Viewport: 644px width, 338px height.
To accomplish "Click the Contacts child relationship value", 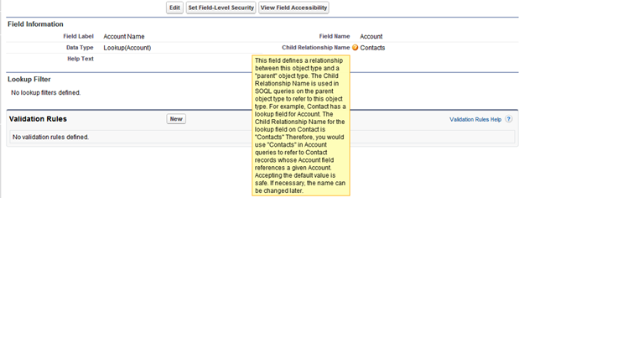I will [x=372, y=48].
